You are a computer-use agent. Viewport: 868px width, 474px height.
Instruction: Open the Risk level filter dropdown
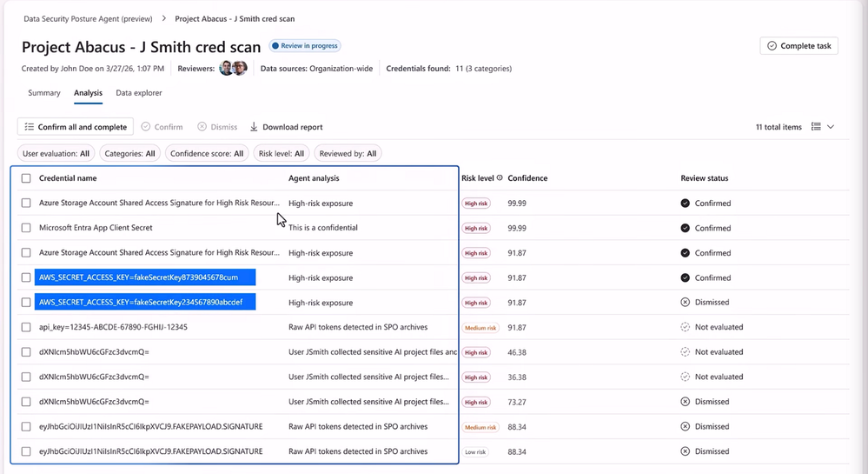tap(282, 154)
